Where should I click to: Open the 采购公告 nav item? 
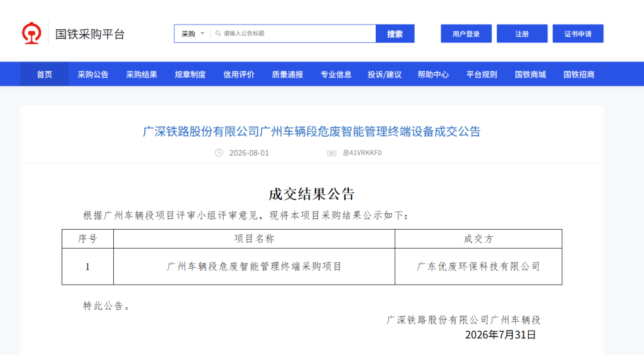tap(93, 75)
